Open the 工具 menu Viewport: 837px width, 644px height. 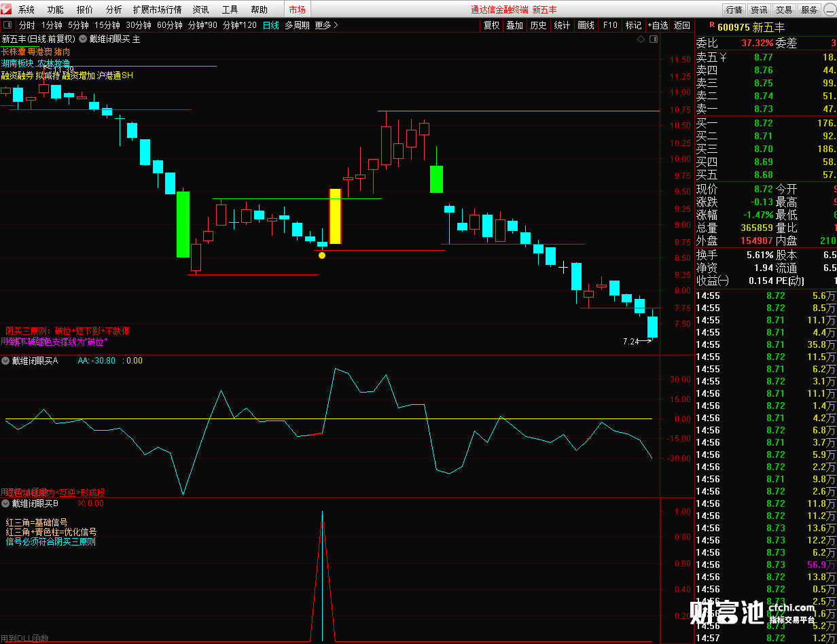[230, 10]
